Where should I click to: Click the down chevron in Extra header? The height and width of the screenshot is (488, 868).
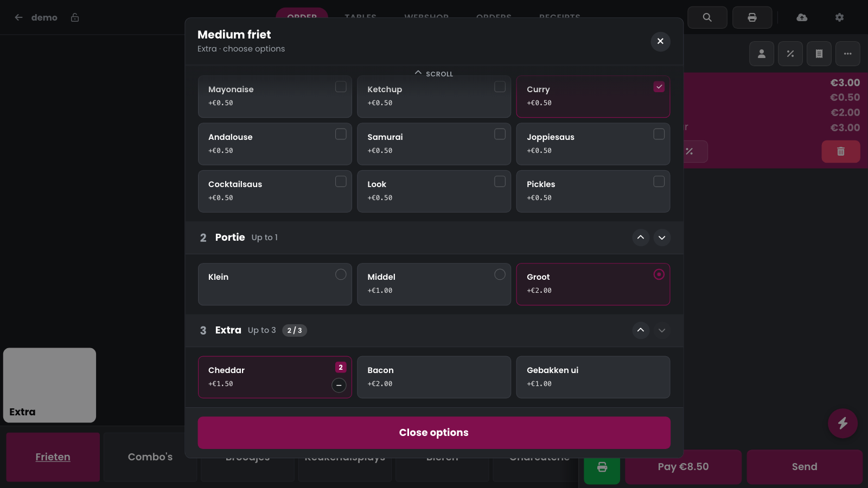pyautogui.click(x=662, y=330)
